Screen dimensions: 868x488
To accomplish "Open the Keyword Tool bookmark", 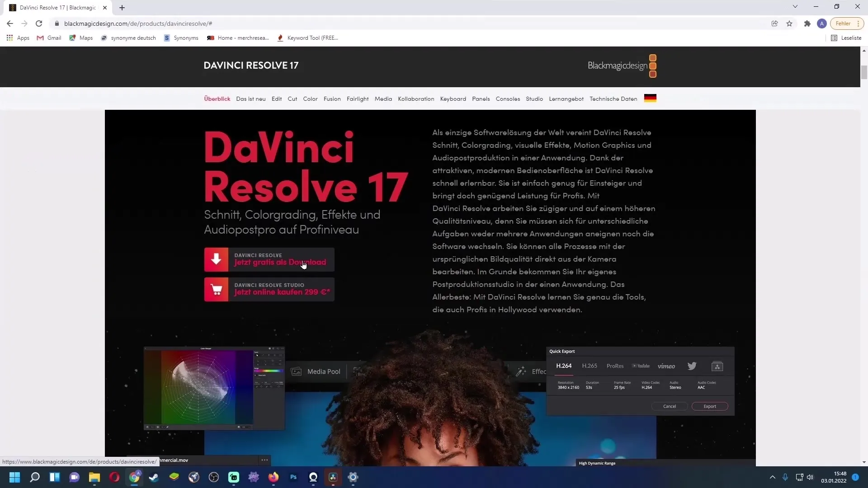I will pyautogui.click(x=307, y=38).
